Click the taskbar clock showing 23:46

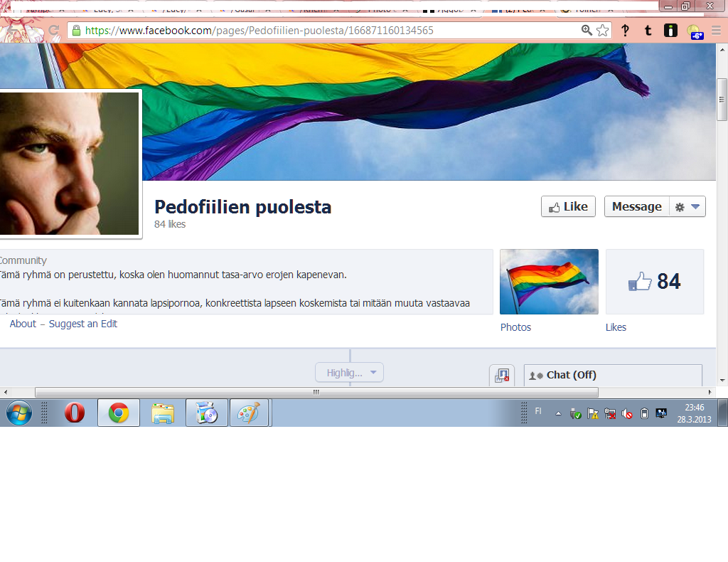(x=694, y=413)
